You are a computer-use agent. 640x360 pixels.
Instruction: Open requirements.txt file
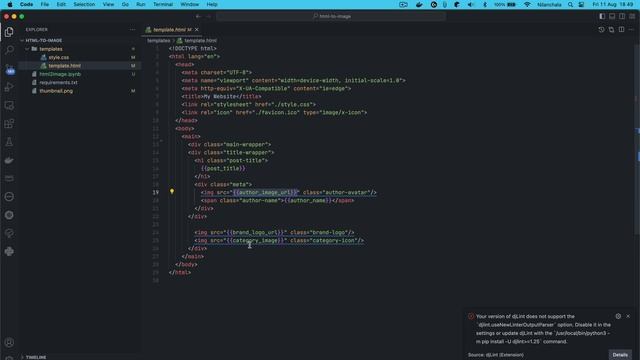pyautogui.click(x=58, y=82)
